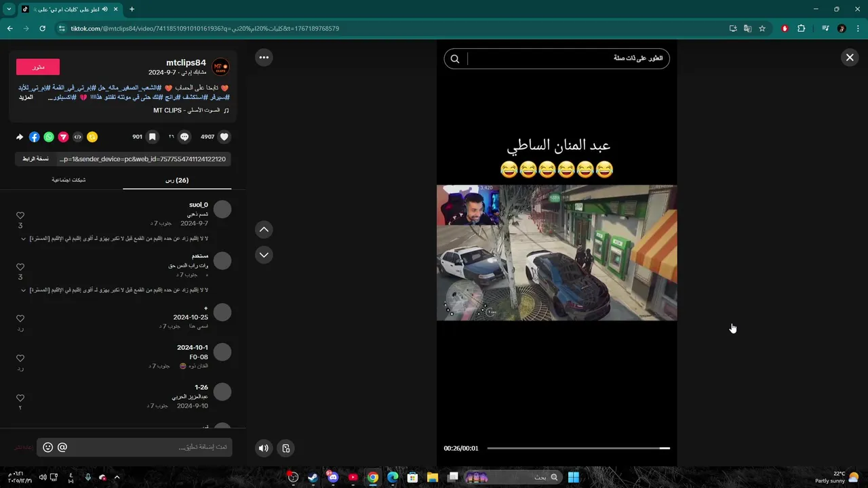Open more share options arrow
The image size is (868, 488).
pos(20,137)
